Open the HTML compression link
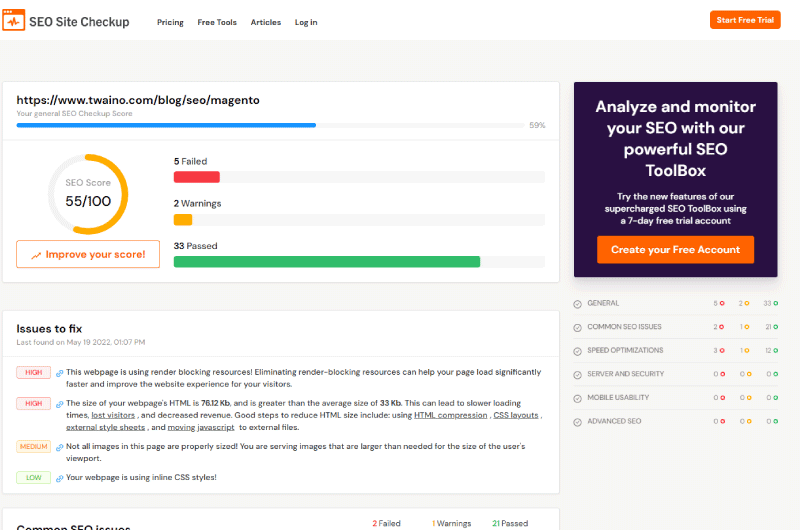The height and width of the screenshot is (530, 800). (x=451, y=415)
